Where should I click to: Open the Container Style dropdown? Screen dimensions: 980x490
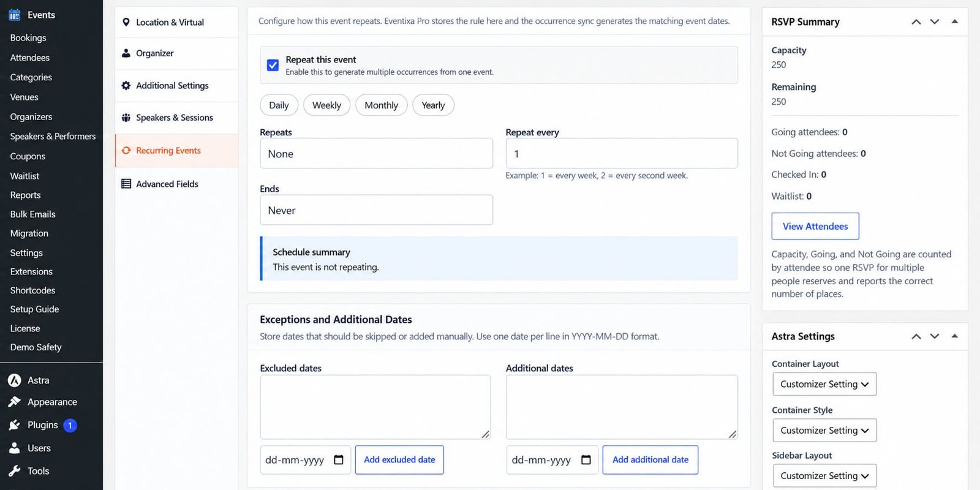824,431
